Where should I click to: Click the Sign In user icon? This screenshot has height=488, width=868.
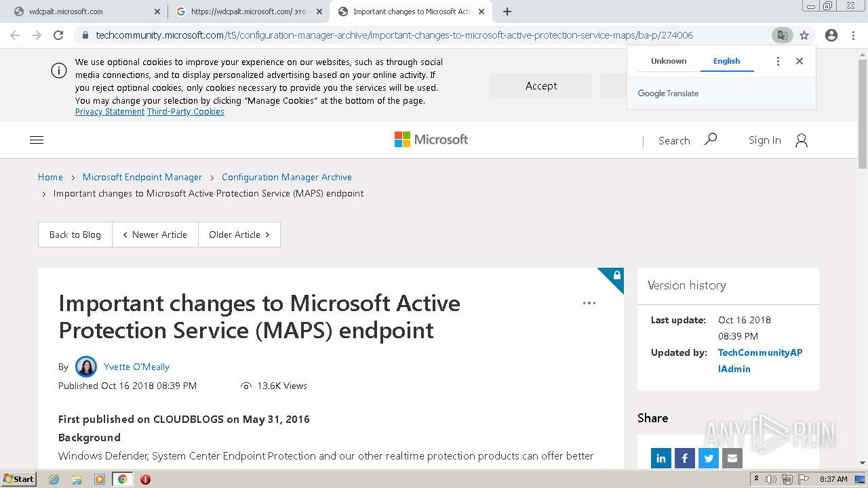802,140
